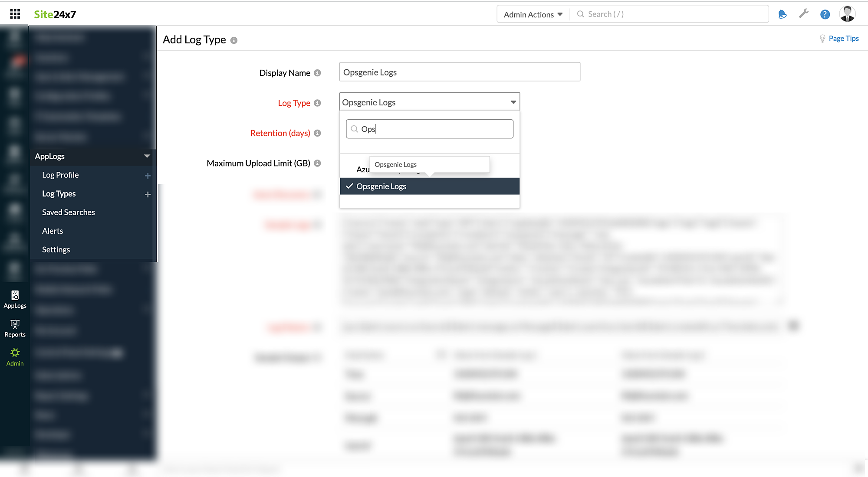Click the notifications bell icon

(x=782, y=14)
